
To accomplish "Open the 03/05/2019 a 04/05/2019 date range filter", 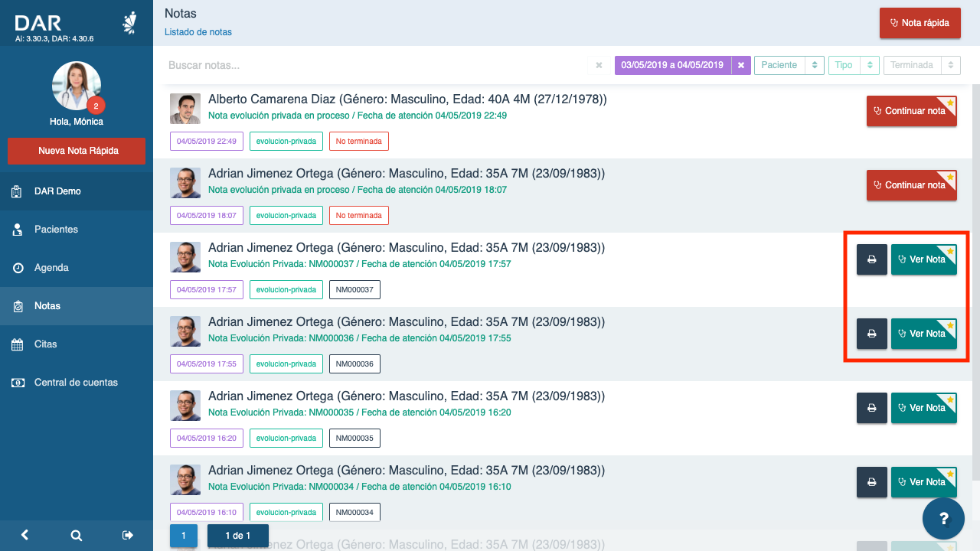I will (672, 65).
